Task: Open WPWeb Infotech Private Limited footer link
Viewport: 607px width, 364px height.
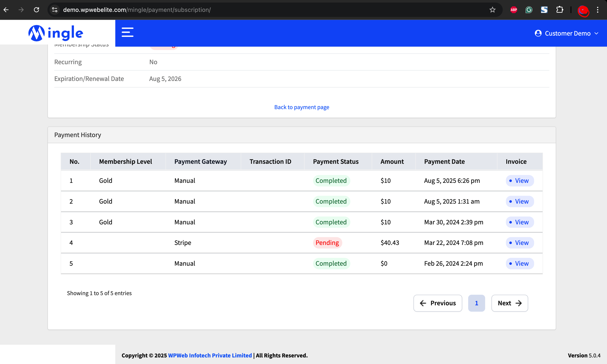Action: coord(210,355)
